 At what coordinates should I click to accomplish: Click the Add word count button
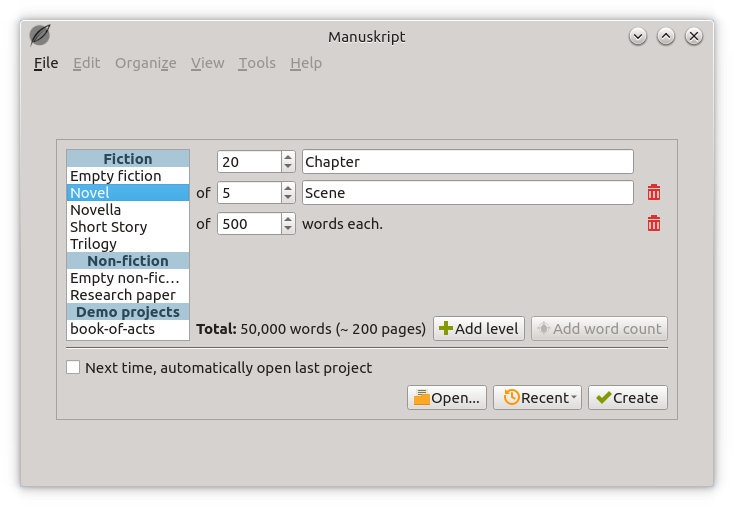[599, 329]
